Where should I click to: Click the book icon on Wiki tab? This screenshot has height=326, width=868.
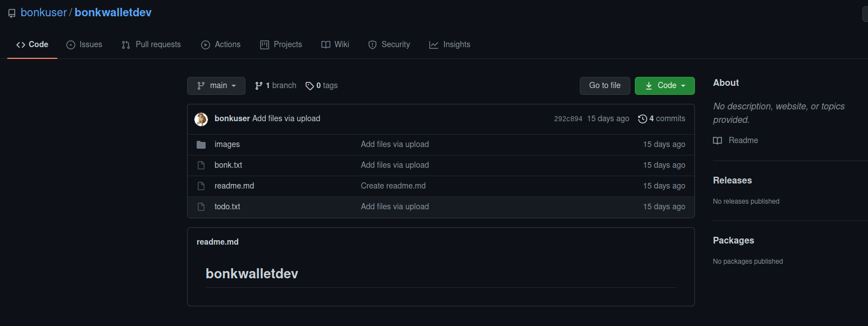[326, 45]
